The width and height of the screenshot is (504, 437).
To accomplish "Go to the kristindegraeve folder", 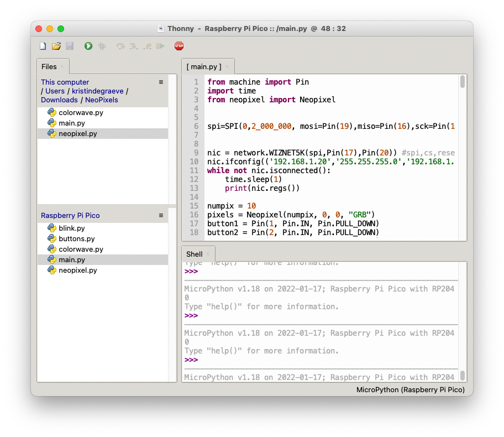I will [x=98, y=91].
